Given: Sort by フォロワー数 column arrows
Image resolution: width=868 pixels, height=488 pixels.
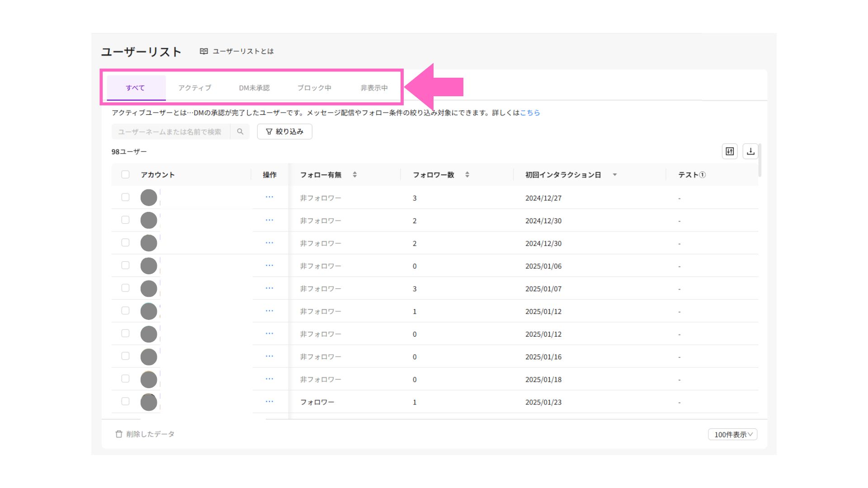Looking at the screenshot, I should [467, 174].
